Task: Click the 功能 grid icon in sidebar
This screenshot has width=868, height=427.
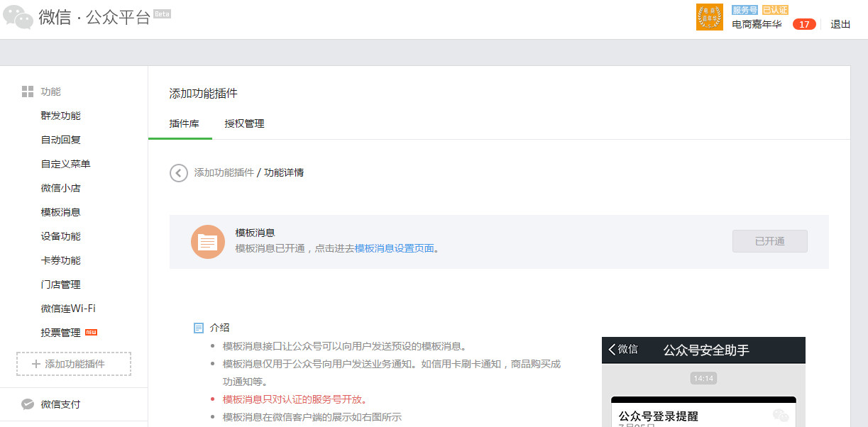Action: pyautogui.click(x=28, y=91)
